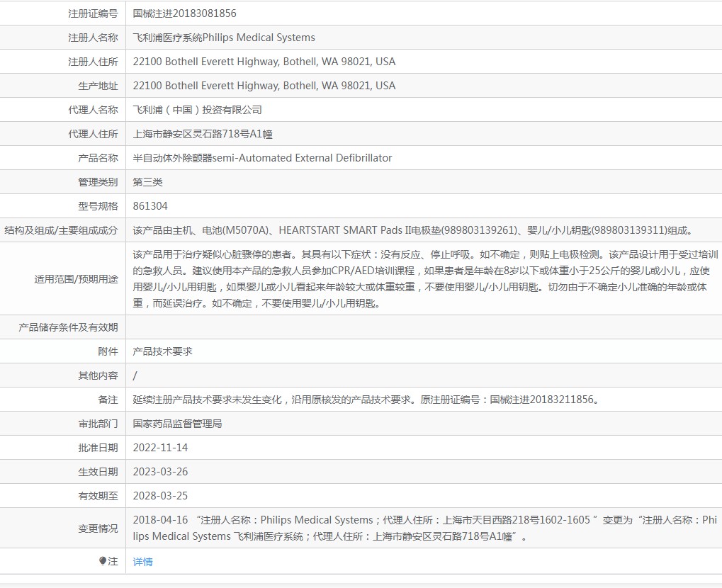
Task: Select expiry date 2028-03-25
Action: pyautogui.click(x=160, y=496)
